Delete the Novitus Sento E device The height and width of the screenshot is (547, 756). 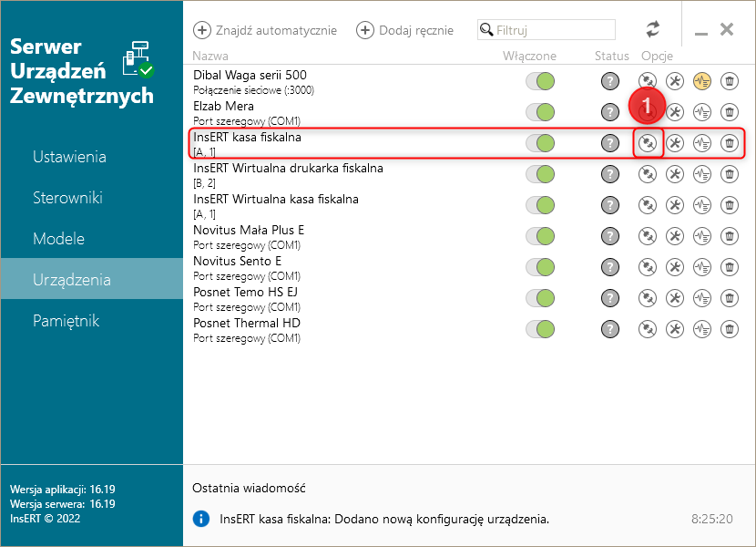pyautogui.click(x=730, y=267)
